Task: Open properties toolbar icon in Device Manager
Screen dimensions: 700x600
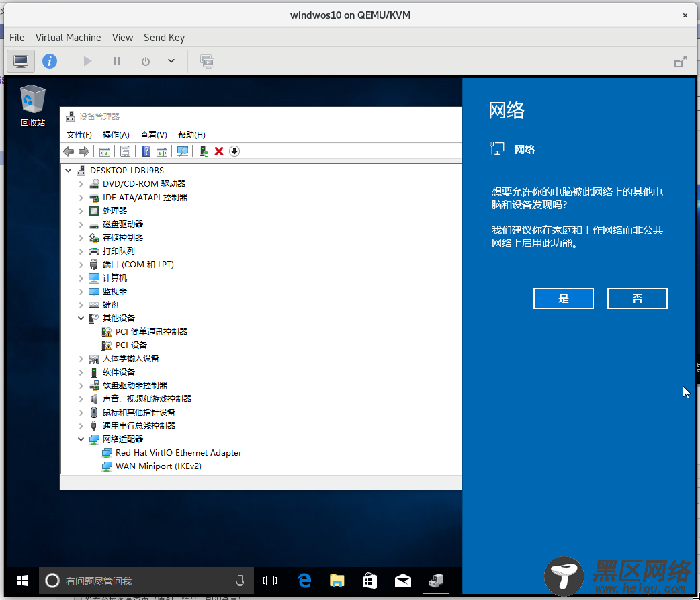Action: click(x=126, y=151)
